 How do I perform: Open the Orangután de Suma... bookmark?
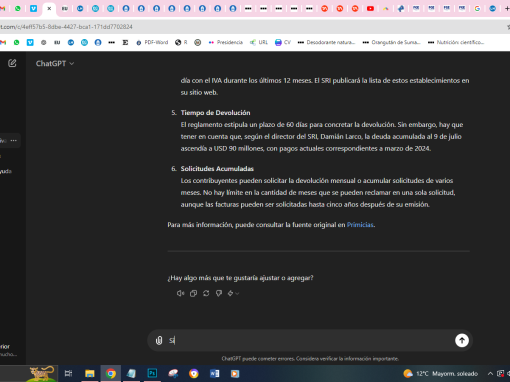[x=391, y=42]
